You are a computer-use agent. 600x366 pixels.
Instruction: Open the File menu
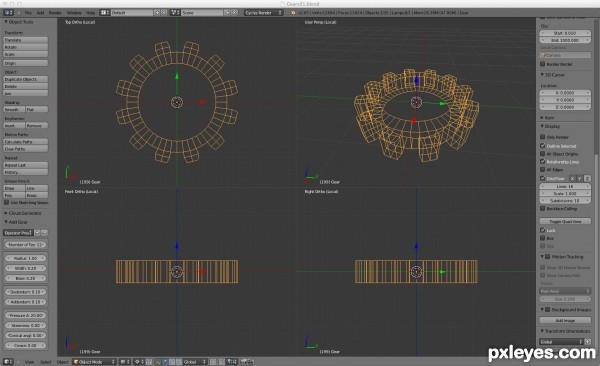(x=28, y=13)
